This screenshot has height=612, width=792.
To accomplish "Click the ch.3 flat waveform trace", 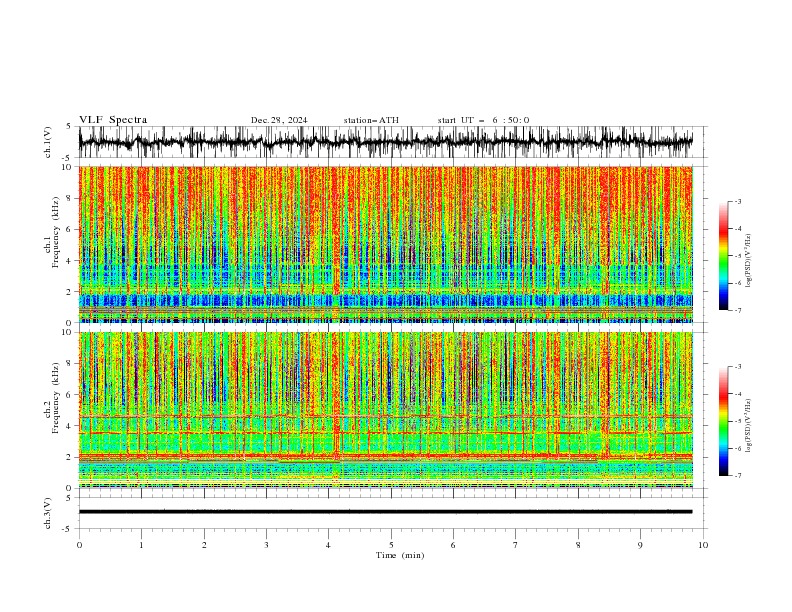I will [386, 512].
